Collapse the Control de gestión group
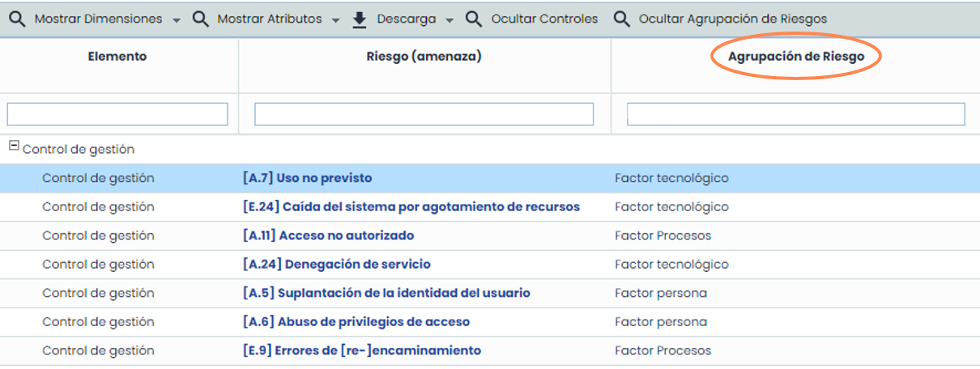The width and height of the screenshot is (980, 369). pos(13,146)
